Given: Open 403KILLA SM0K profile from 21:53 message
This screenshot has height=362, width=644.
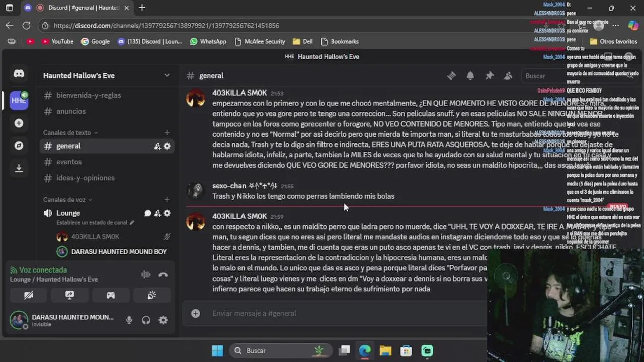Looking at the screenshot, I should click(x=239, y=93).
